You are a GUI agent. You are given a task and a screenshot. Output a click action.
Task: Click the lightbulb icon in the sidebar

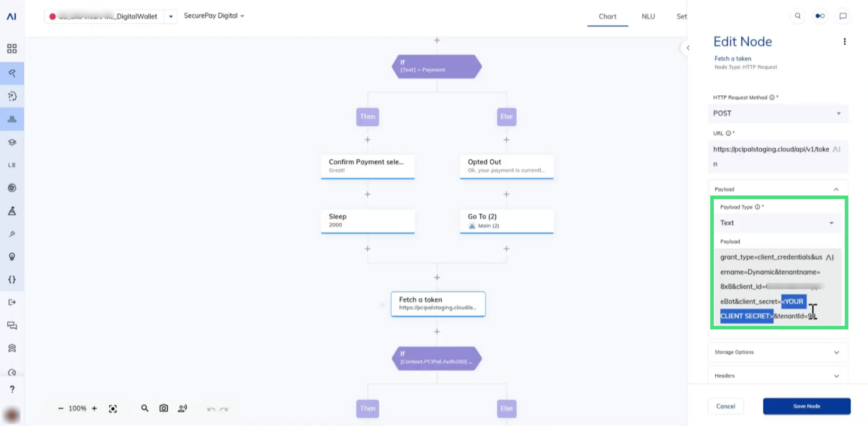pyautogui.click(x=12, y=257)
